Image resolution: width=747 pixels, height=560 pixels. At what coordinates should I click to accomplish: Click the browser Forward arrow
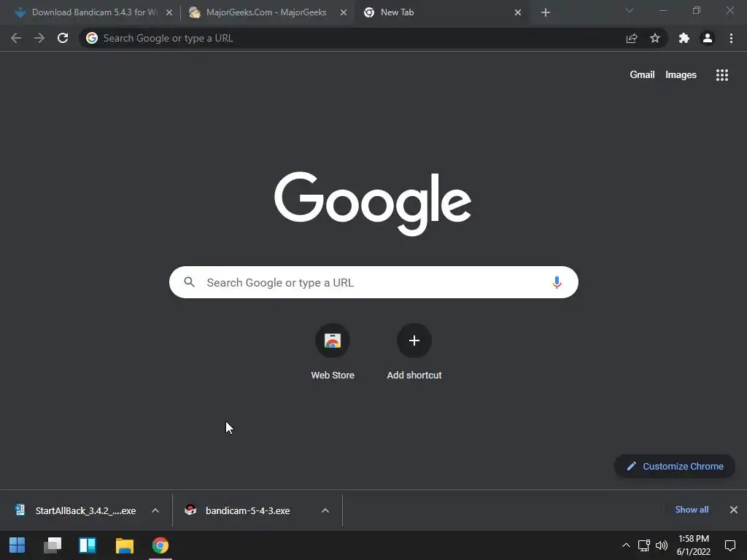pyautogui.click(x=39, y=38)
